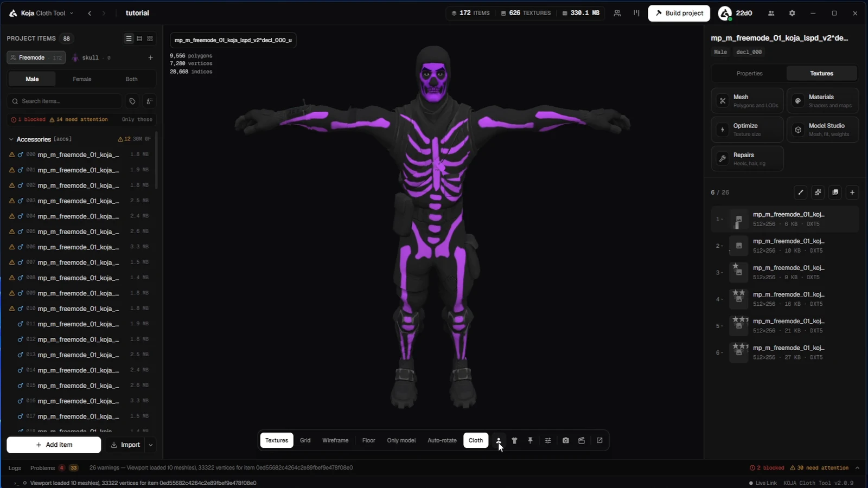Toggle Textures display in viewport
Image resolution: width=868 pixels, height=488 pixels.
click(x=277, y=440)
